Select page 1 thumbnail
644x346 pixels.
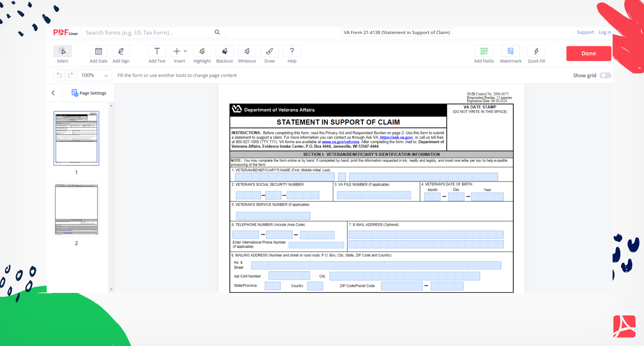pyautogui.click(x=76, y=138)
